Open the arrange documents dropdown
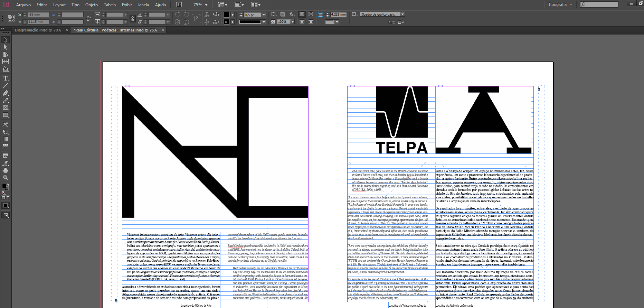 (x=256, y=5)
